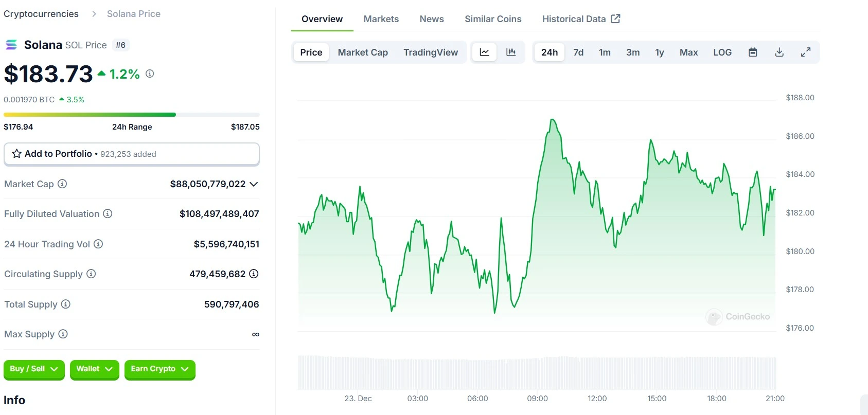Open the News tab
Viewport: 868px width, 415px height.
tap(432, 19)
